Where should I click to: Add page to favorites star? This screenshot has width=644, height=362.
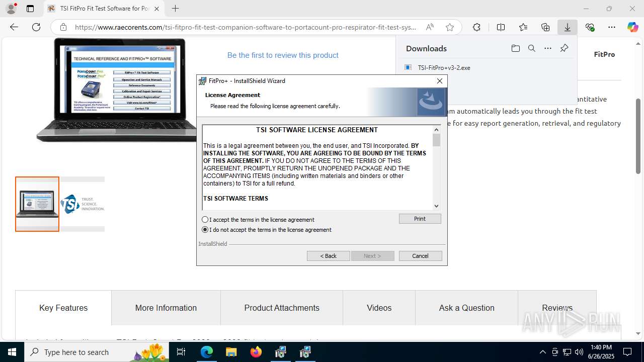[450, 27]
